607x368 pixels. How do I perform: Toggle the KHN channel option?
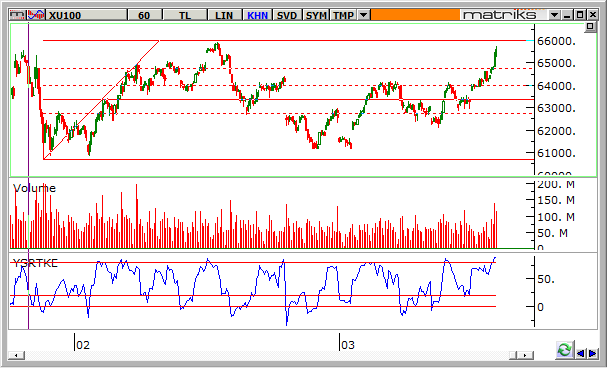tap(257, 15)
